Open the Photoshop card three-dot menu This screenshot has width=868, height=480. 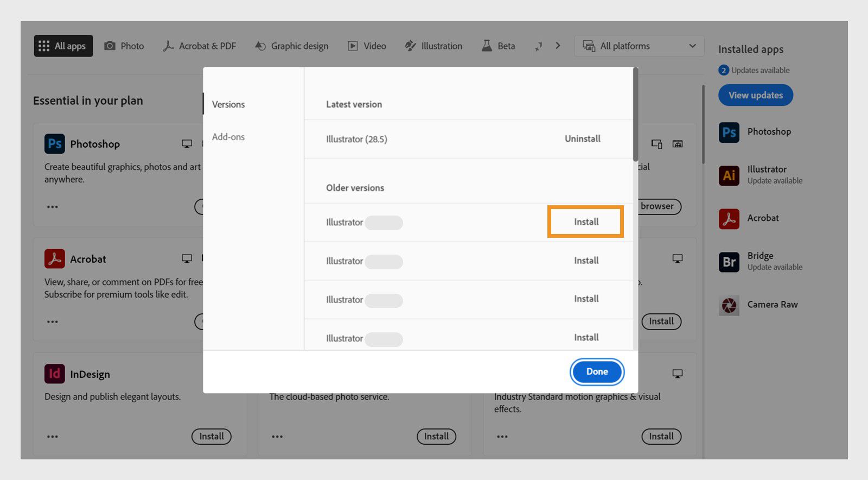coord(52,207)
